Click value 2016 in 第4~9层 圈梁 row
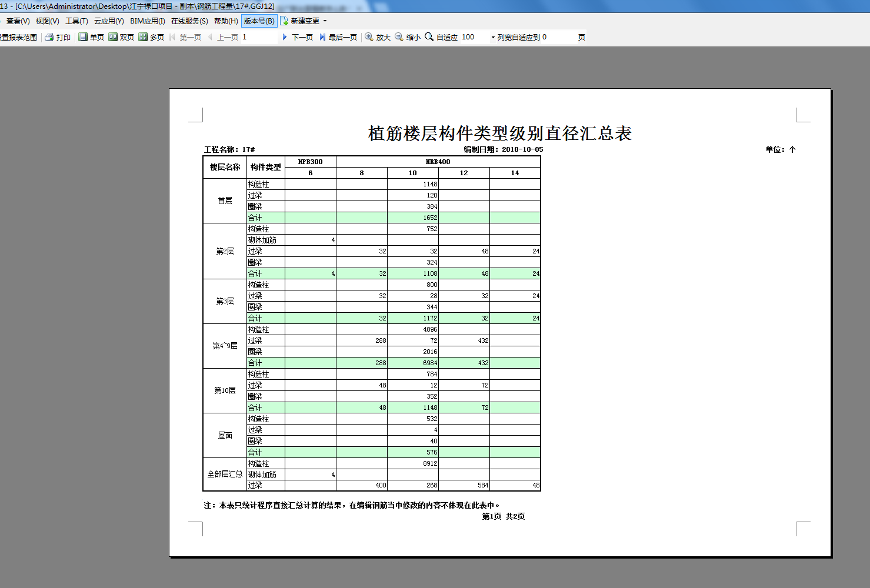 pos(430,352)
